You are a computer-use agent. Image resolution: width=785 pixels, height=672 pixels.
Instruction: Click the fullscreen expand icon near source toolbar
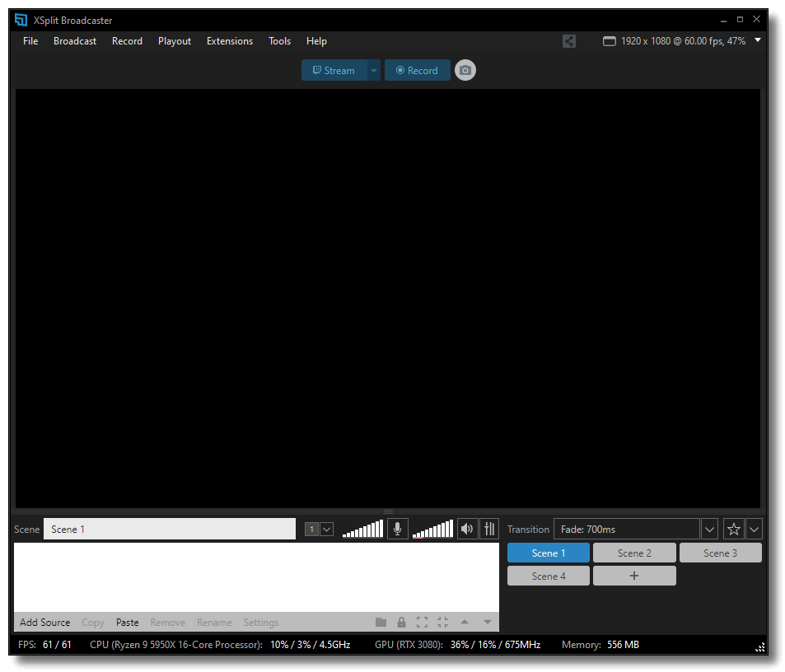pyautogui.click(x=422, y=622)
